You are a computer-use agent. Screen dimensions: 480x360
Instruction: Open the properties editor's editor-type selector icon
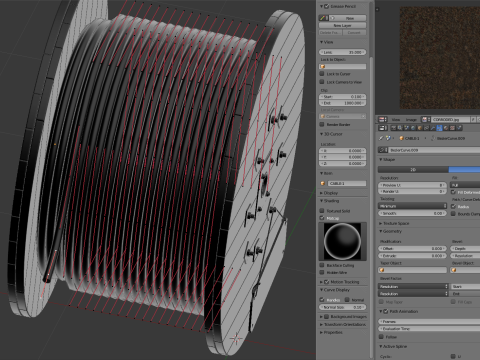(383, 128)
